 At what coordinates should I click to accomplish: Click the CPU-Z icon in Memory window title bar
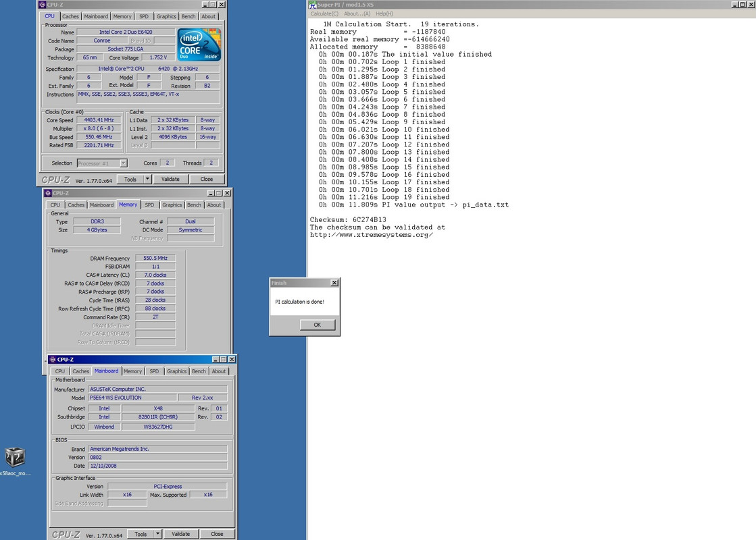coord(48,193)
